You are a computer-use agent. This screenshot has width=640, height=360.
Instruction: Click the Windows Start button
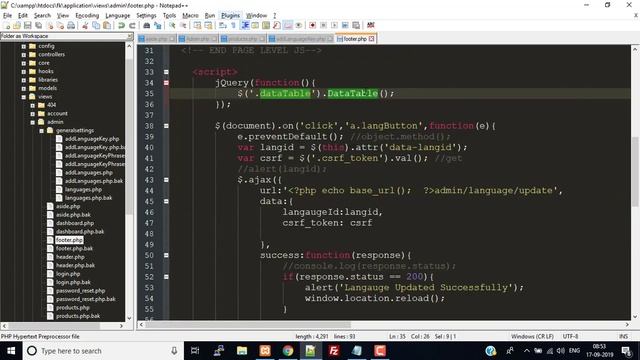click(x=11, y=351)
